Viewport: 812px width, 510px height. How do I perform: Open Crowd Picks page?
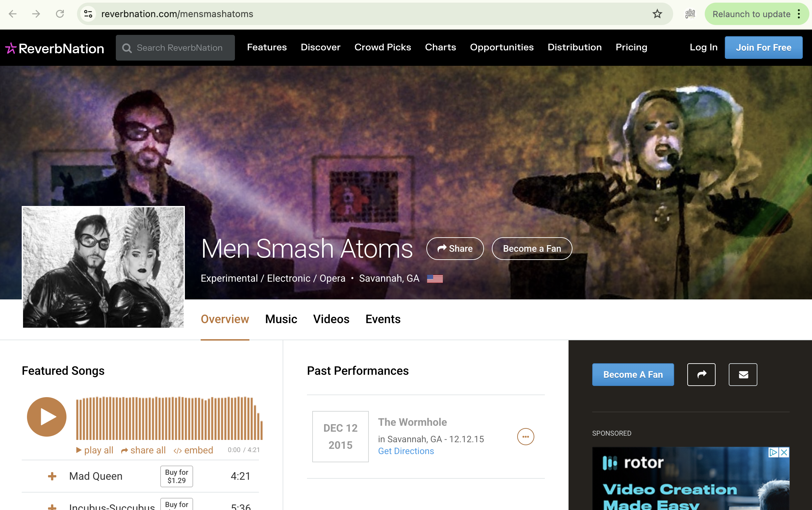tap(382, 47)
